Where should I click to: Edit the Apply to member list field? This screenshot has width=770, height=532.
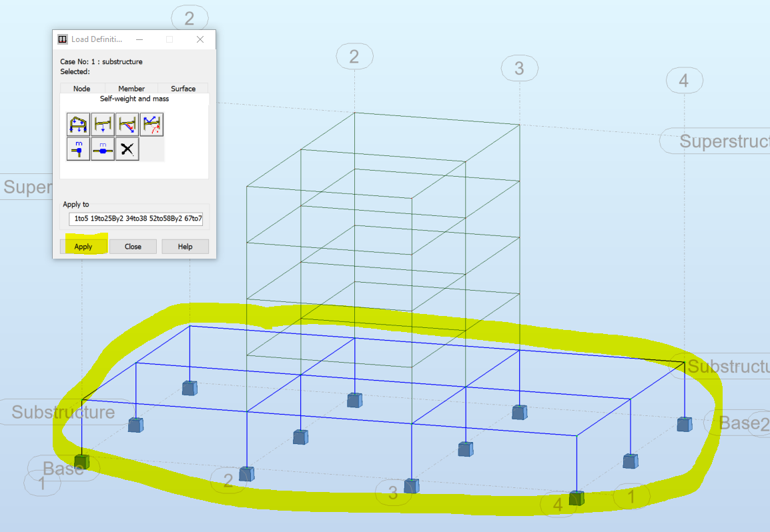135,218
